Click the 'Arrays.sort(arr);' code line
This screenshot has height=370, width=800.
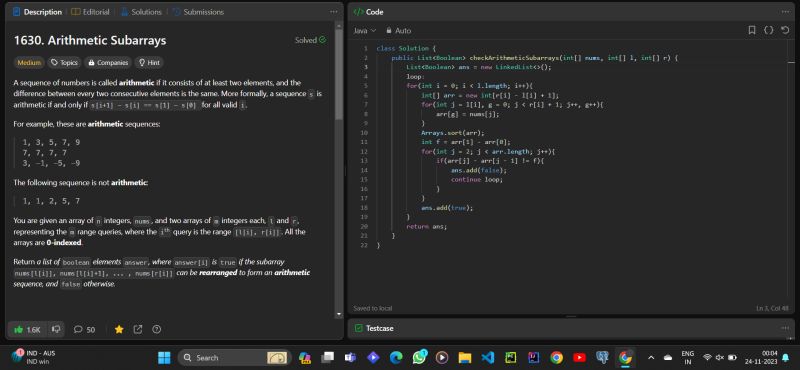click(x=453, y=133)
